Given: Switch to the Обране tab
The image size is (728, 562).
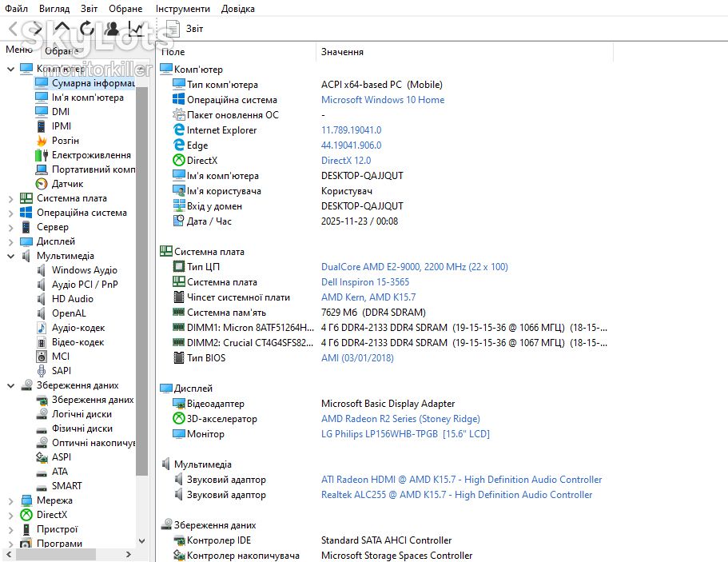Looking at the screenshot, I should (62, 50).
